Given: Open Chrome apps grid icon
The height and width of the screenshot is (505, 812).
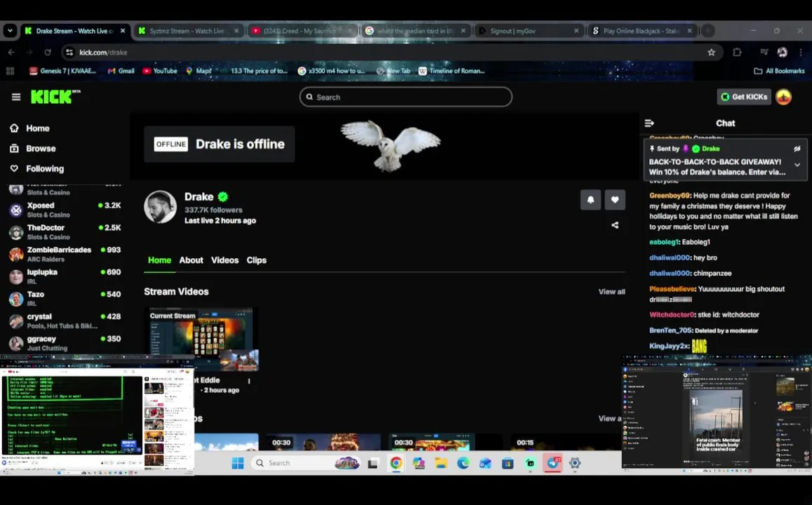Looking at the screenshot, I should [x=10, y=71].
